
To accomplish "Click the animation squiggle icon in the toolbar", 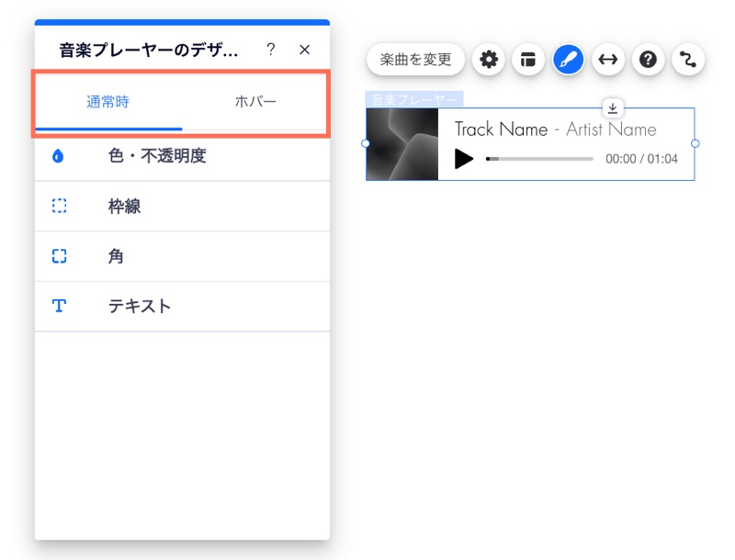I will pyautogui.click(x=687, y=59).
